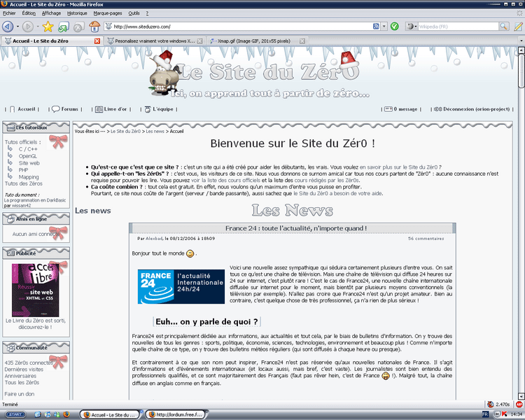Click the vertical scrollbar thumb
The height and width of the screenshot is (420, 525).
point(521,70)
